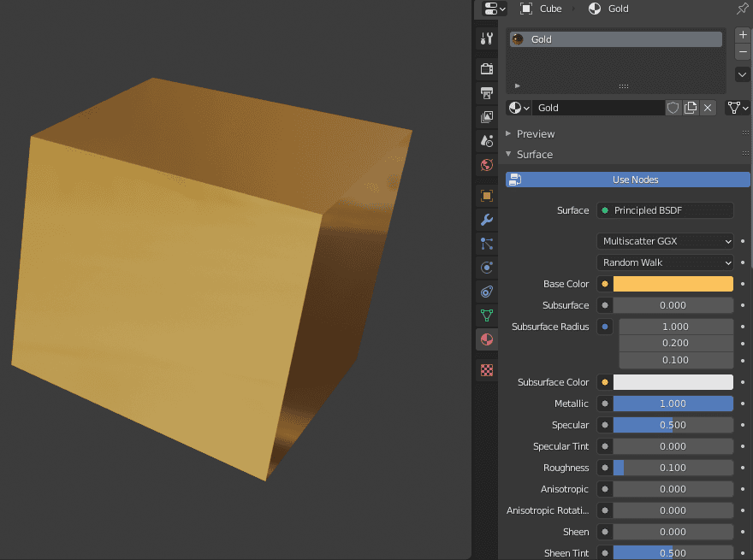Open the Random Walk subsurface method dropdown
This screenshot has height=560, width=753.
pos(665,262)
